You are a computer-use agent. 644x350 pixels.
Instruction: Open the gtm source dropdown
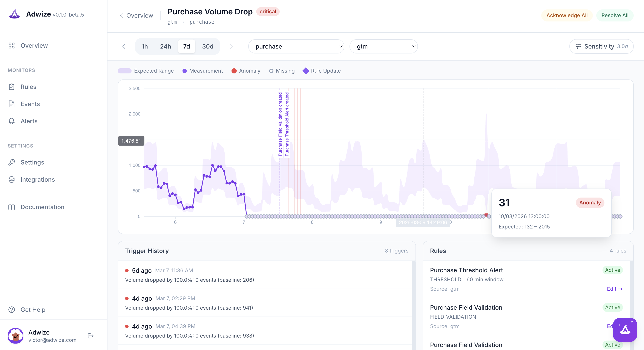click(383, 46)
